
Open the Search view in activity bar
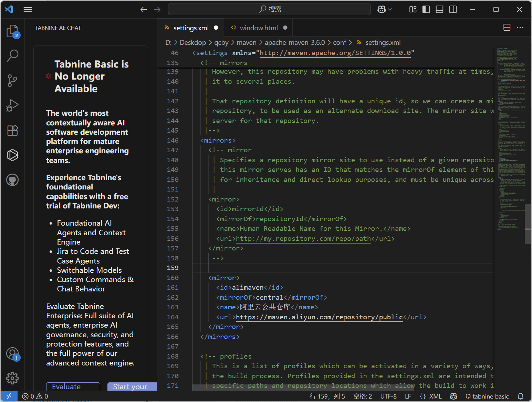12,55
